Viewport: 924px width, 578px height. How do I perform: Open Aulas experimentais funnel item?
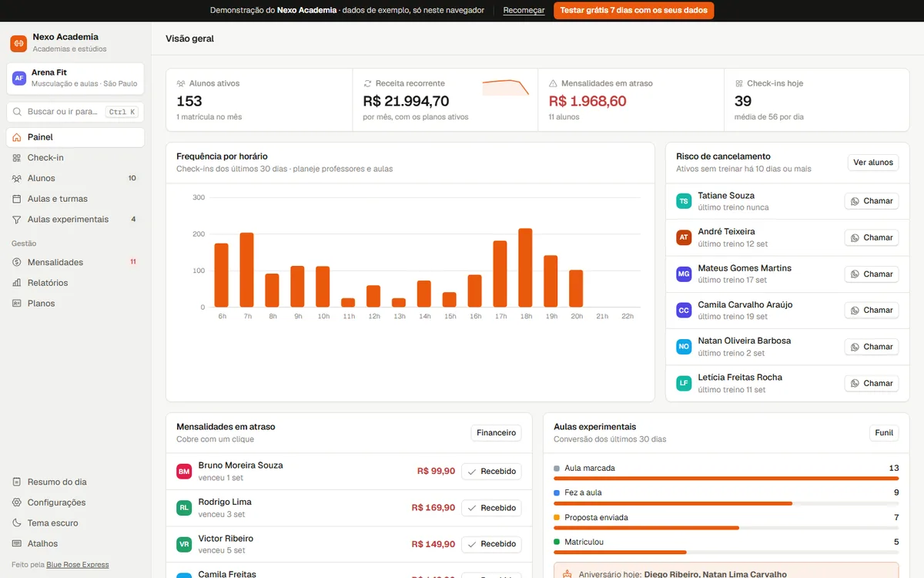[x=75, y=220]
